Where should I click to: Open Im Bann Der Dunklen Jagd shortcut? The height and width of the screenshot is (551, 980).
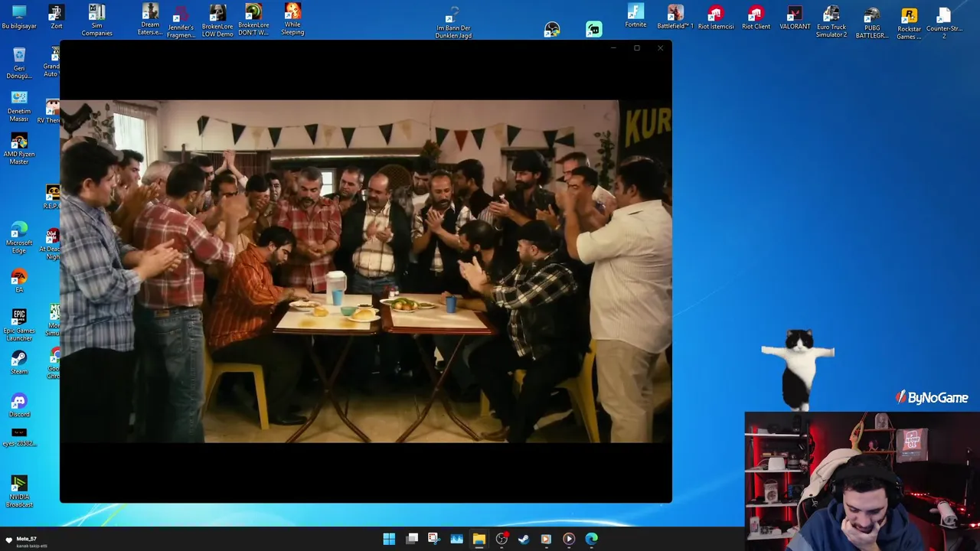click(453, 22)
